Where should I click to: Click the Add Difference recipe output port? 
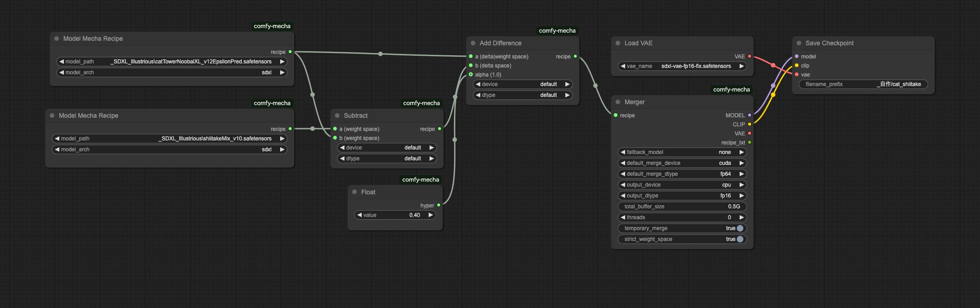[575, 57]
